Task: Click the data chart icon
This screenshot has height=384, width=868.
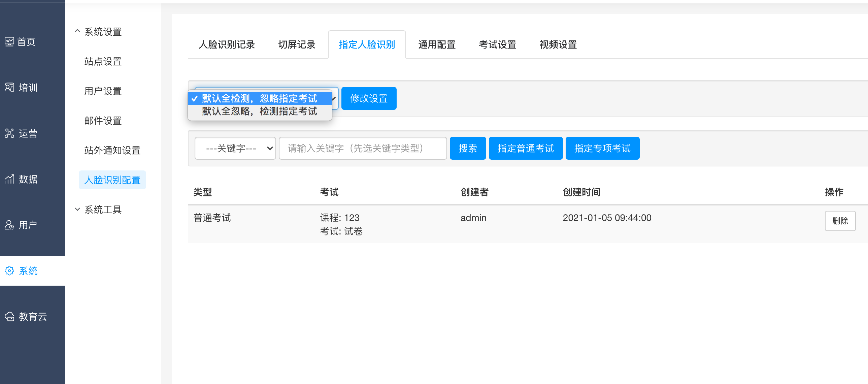Action: (x=9, y=179)
